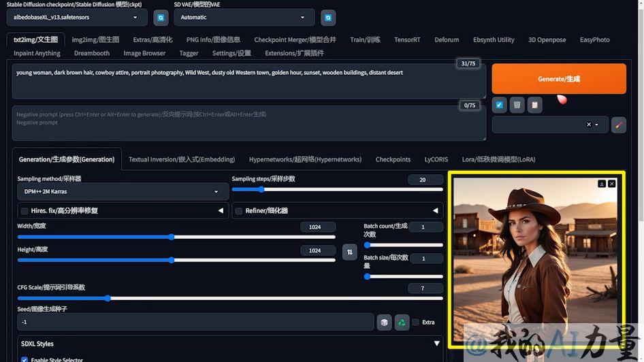
Task: Open the Extensions tab
Action: click(294, 53)
